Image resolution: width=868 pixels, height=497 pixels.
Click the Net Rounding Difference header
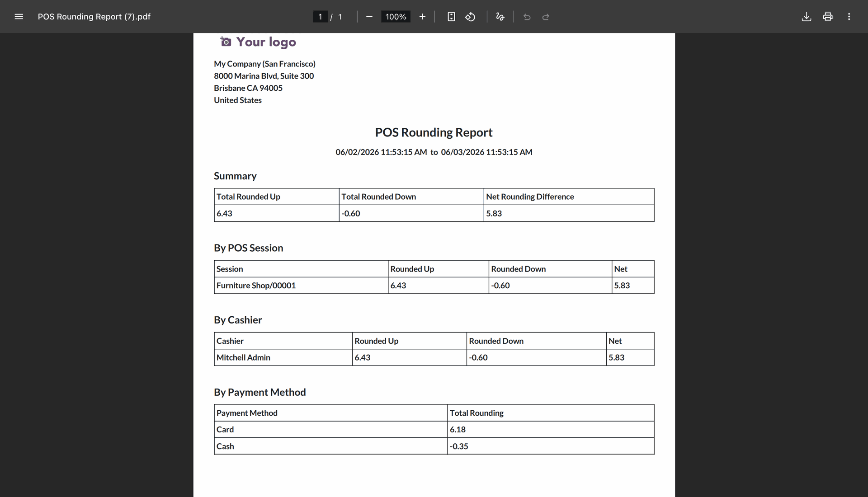point(569,197)
